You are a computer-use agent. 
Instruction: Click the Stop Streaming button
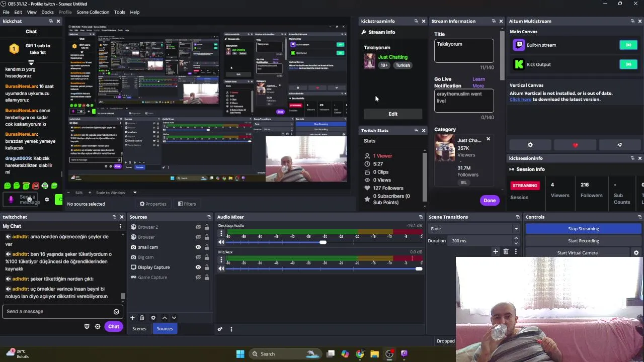[x=583, y=229]
